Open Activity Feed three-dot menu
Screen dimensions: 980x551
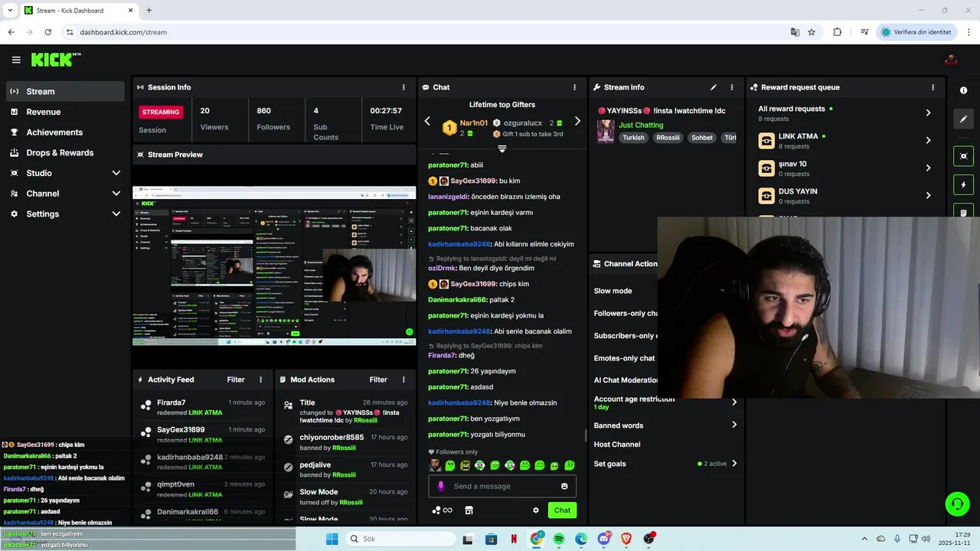click(x=260, y=380)
